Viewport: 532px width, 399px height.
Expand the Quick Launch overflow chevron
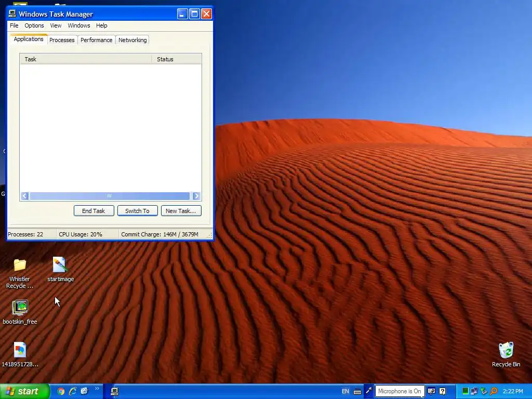click(x=97, y=389)
